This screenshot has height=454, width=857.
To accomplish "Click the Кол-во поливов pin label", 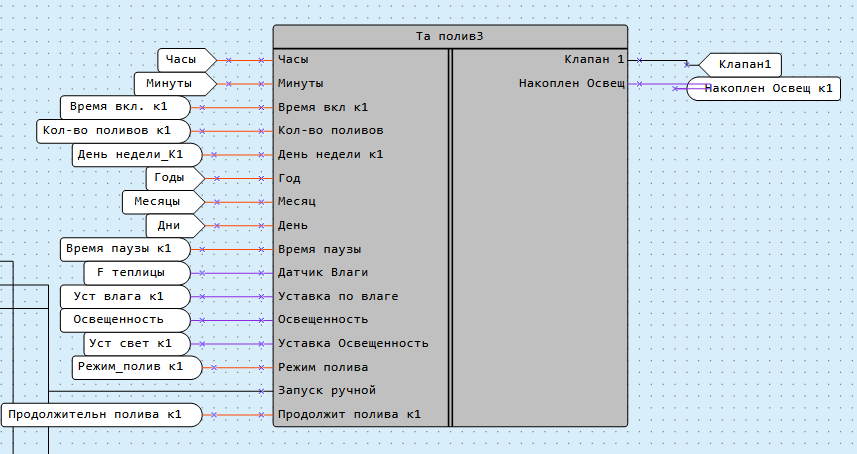I will [x=331, y=131].
